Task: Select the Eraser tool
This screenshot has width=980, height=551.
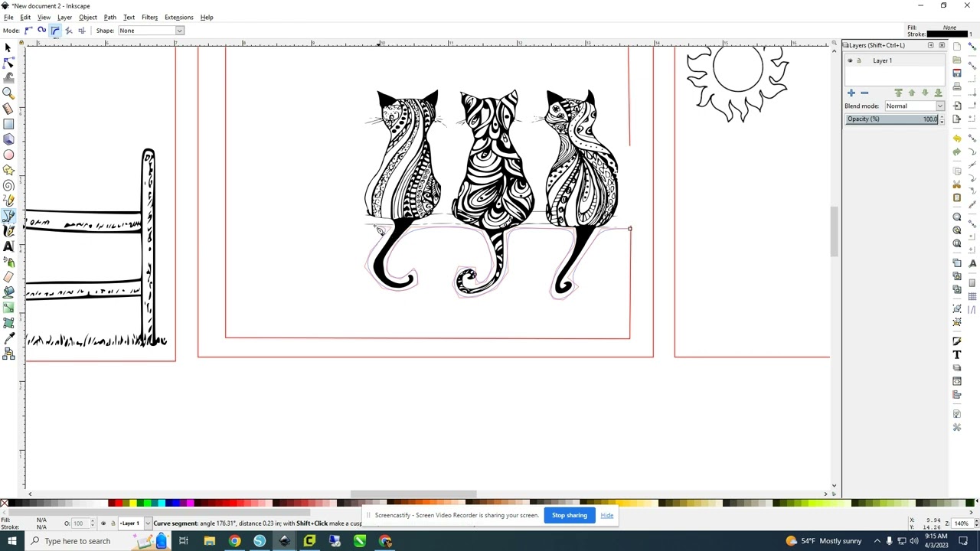Action: (x=8, y=277)
